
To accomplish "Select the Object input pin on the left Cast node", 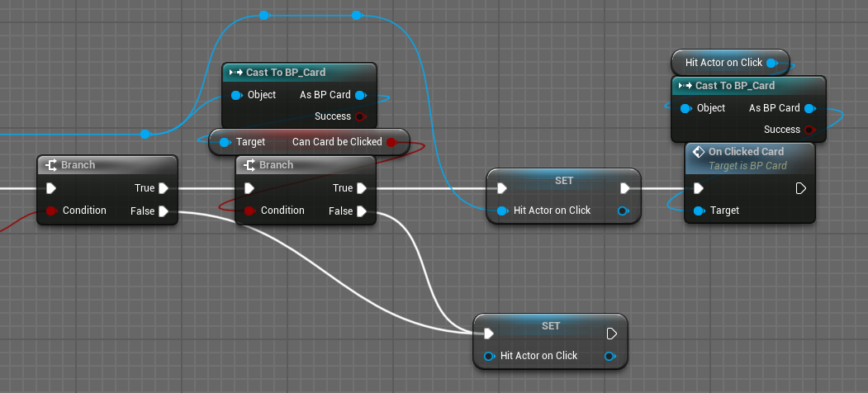I will pos(236,95).
